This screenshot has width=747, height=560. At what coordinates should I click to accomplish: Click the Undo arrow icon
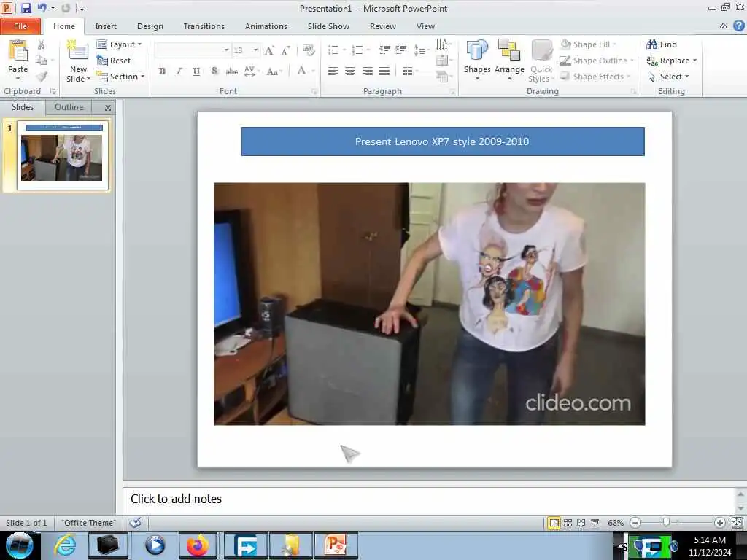(42, 8)
